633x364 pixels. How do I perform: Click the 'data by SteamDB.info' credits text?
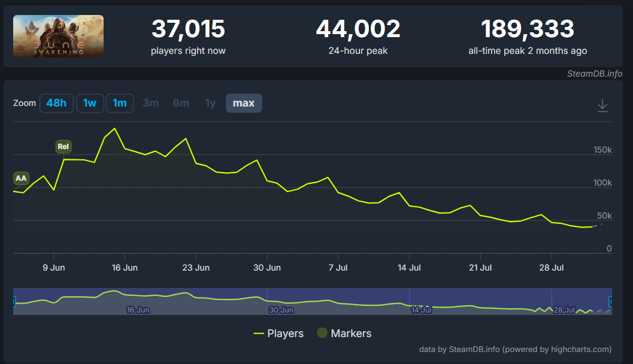click(x=515, y=350)
